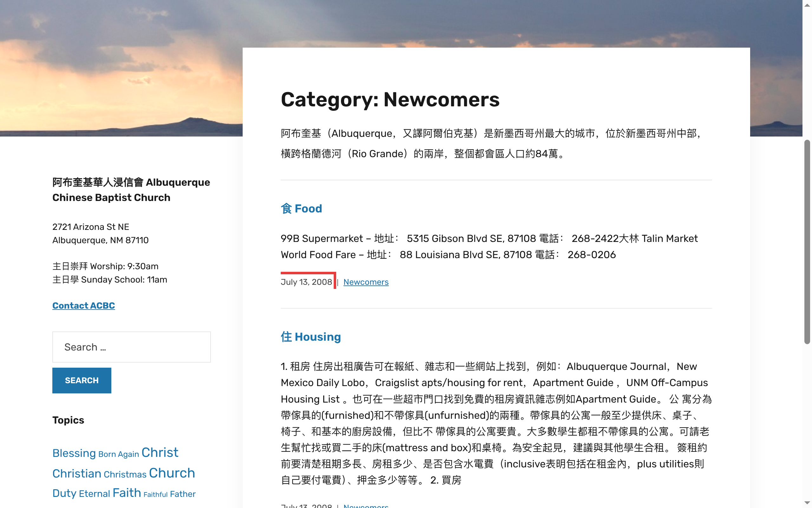Open the Church topic tag
This screenshot has width=812, height=508.
click(172, 473)
